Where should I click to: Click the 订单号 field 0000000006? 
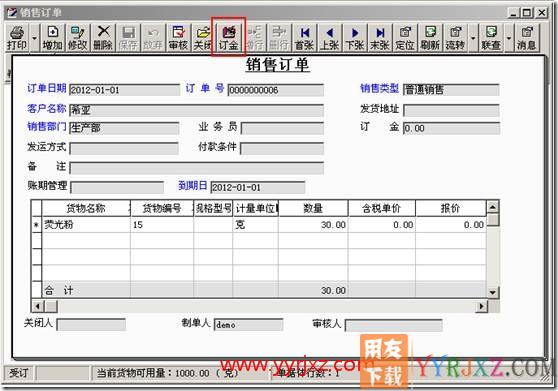click(275, 90)
